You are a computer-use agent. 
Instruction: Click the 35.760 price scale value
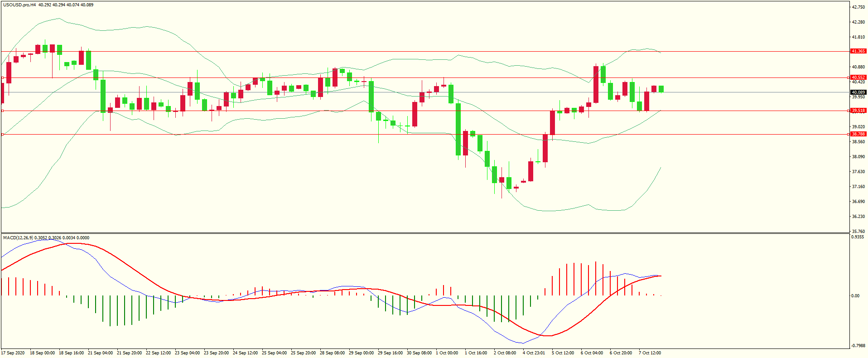[858, 232]
